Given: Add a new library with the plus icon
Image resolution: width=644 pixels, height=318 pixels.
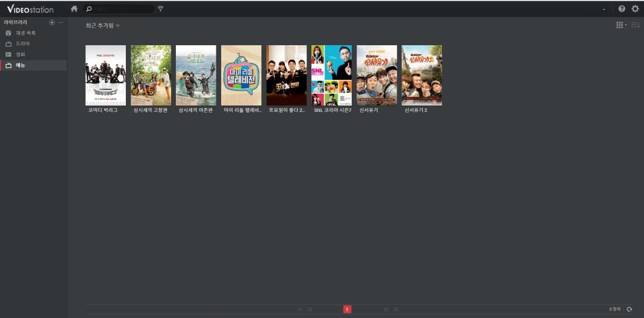Looking at the screenshot, I should [52, 22].
